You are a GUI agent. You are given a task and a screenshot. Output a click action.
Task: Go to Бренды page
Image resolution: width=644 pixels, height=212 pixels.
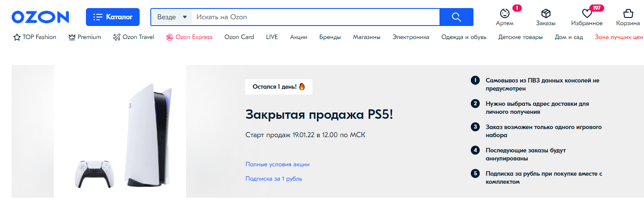coord(330,37)
